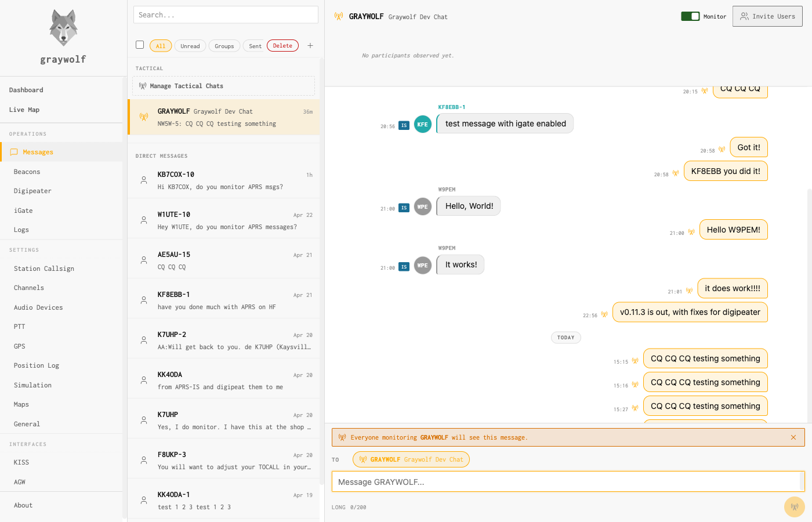Check the select-all conversations checkbox
Screen dimensions: 812x522
[140, 45]
